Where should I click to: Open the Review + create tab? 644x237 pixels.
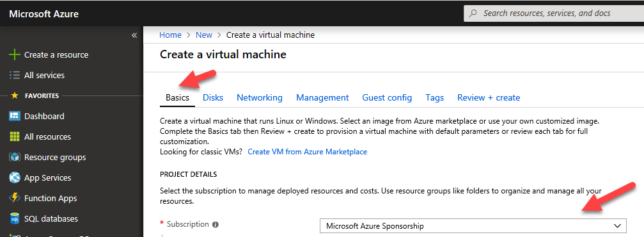pyautogui.click(x=489, y=97)
